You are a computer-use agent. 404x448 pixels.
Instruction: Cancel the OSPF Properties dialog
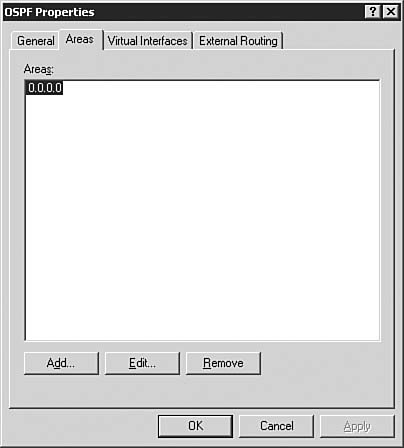click(277, 426)
